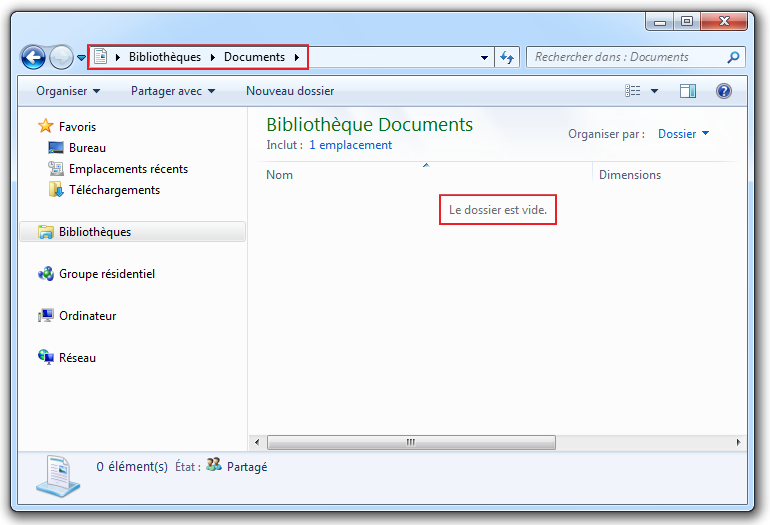This screenshot has height=525, width=770.
Task: Expand the arrow before Bibliothèques in the address bar
Action: [x=118, y=57]
